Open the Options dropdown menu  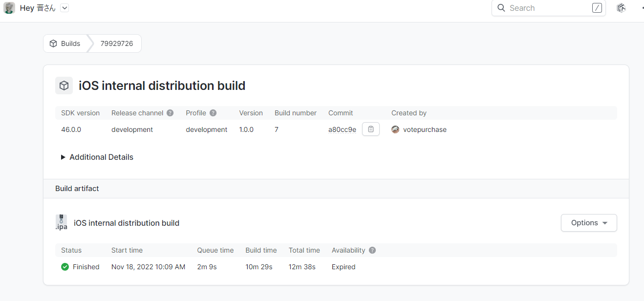pos(589,223)
